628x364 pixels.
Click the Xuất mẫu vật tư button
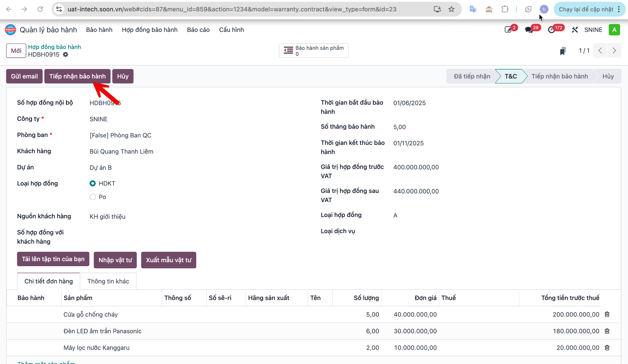pyautogui.click(x=169, y=260)
